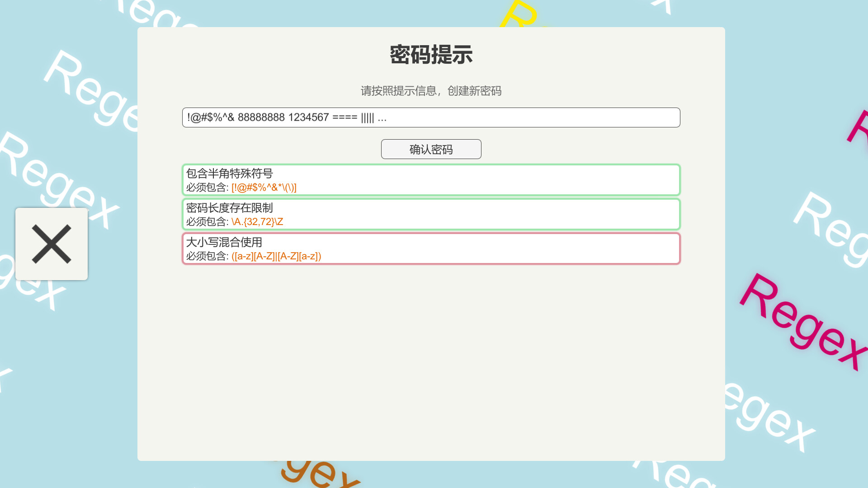The height and width of the screenshot is (488, 868).
Task: Click the 密码提示 heading
Action: click(x=431, y=55)
